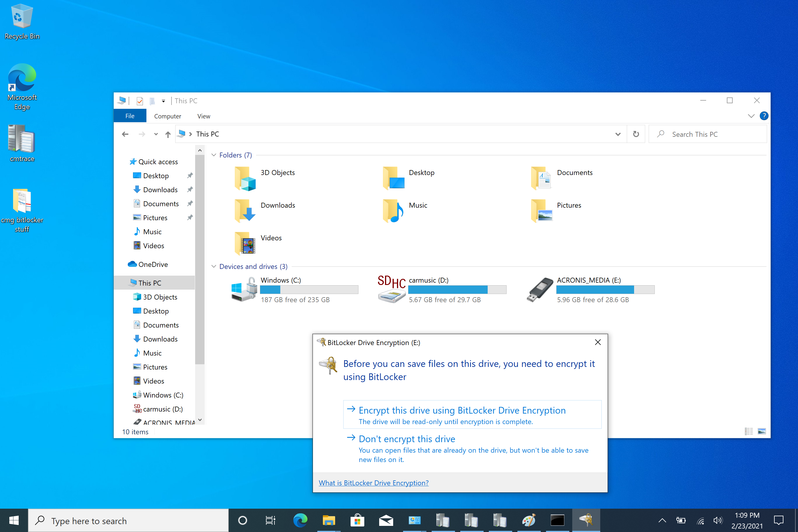Choose Encrypt this drive using BitLocker

pyautogui.click(x=472, y=415)
